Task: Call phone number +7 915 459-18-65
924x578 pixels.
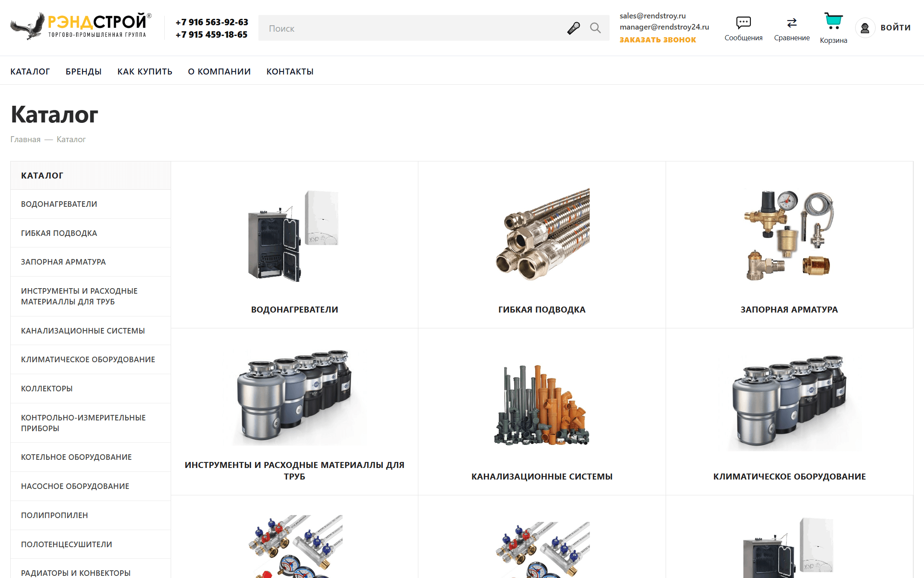Action: [x=211, y=35]
